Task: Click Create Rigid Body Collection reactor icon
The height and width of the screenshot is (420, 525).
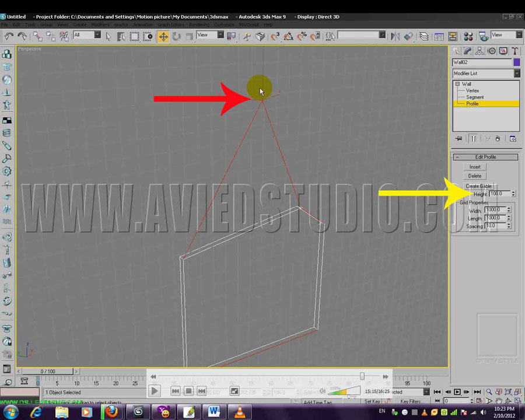Action: [x=6, y=54]
